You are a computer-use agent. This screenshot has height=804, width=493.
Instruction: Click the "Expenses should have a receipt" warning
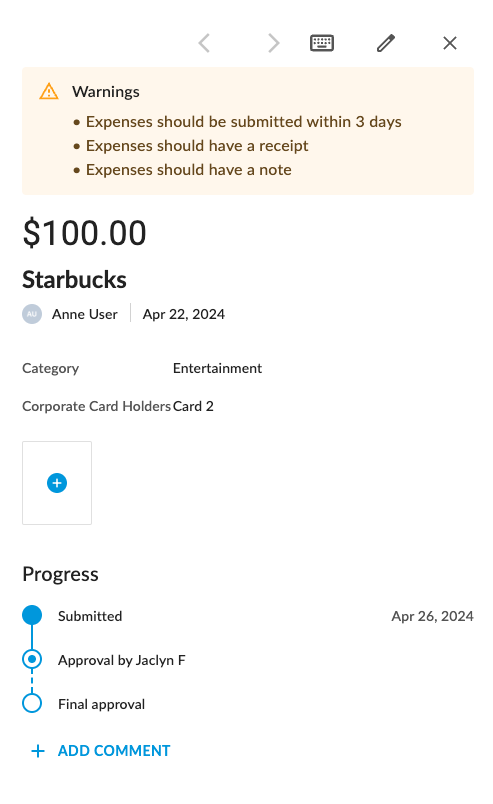[x=197, y=146]
